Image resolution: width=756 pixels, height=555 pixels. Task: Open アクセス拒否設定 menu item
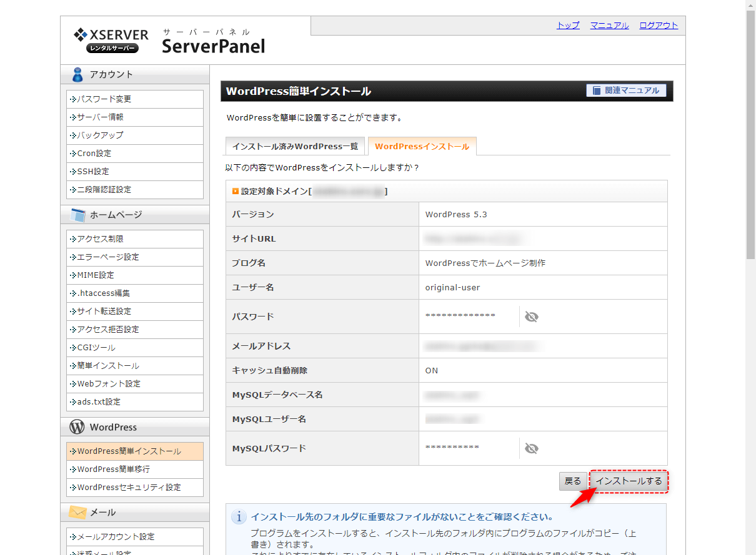[135, 330]
